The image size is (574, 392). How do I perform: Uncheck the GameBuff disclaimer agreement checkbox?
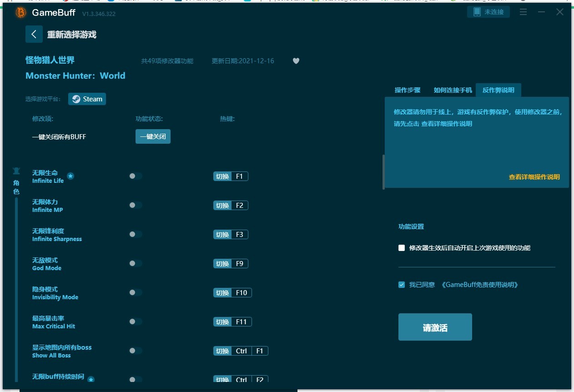tap(402, 285)
